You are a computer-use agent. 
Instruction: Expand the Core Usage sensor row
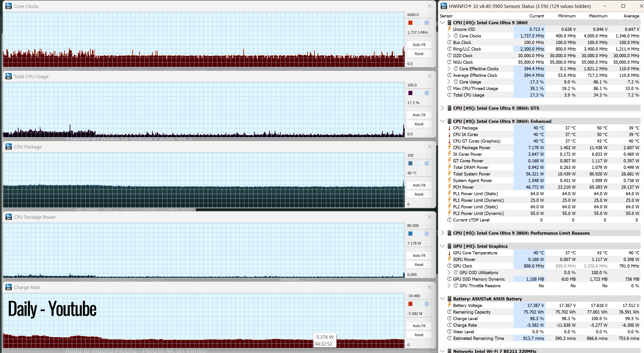tap(449, 82)
